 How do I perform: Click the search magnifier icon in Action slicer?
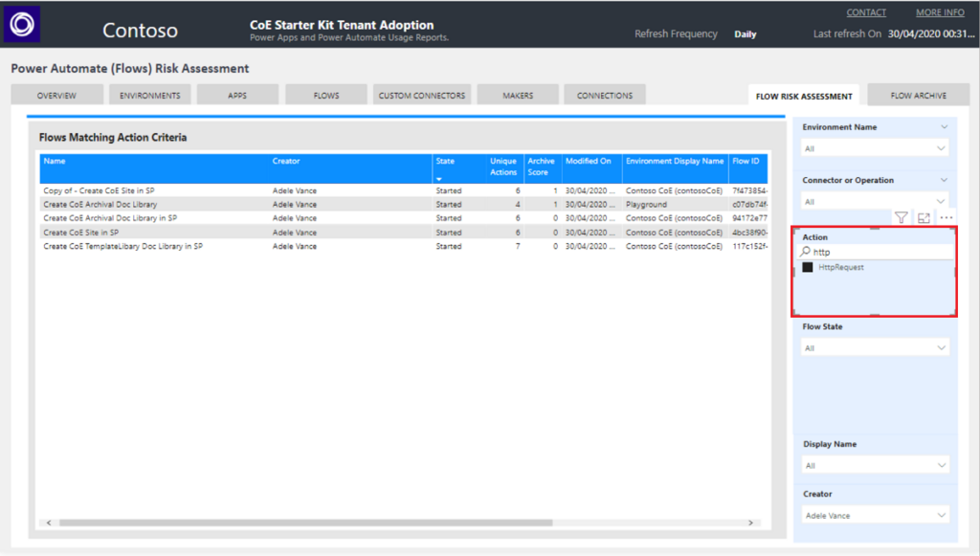click(806, 252)
